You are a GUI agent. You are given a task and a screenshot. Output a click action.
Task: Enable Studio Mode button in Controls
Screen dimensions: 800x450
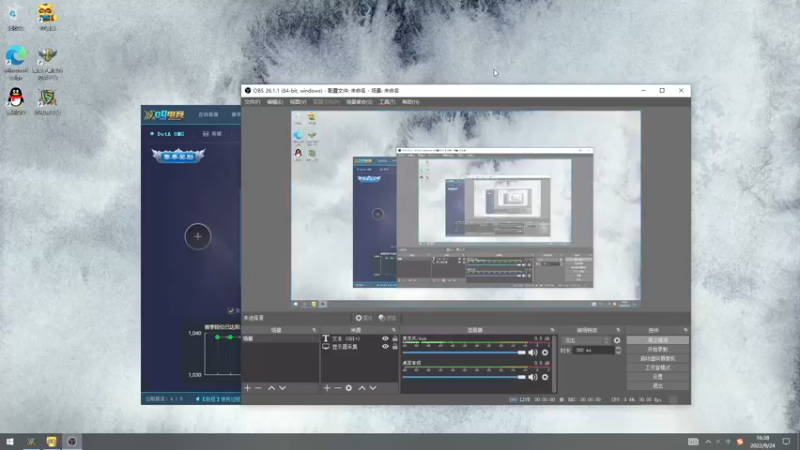(657, 368)
